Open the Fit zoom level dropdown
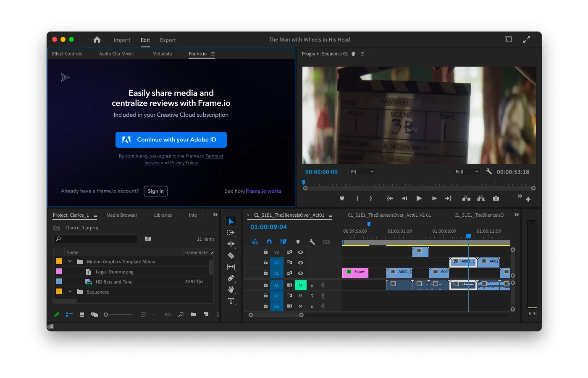This screenshot has width=588, height=378. point(362,172)
